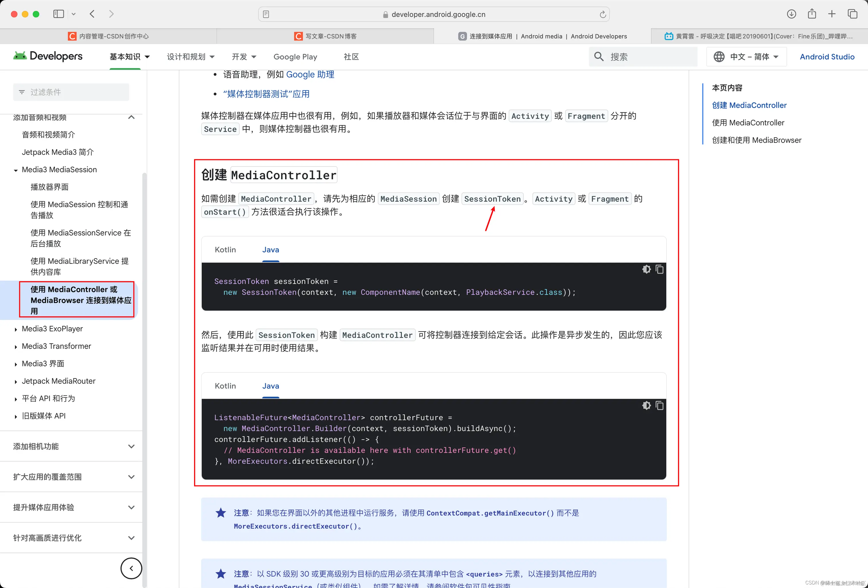Click Safari sidebar toggle icon

tap(59, 14)
